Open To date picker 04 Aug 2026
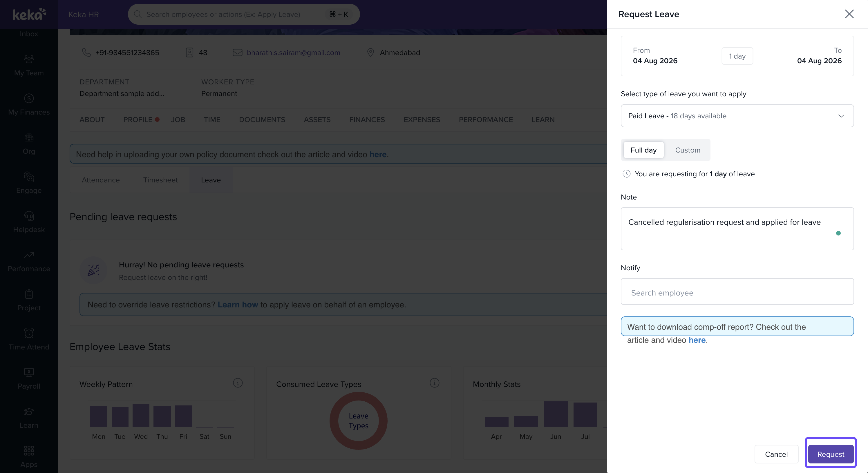This screenshot has width=868, height=473. 819,56
